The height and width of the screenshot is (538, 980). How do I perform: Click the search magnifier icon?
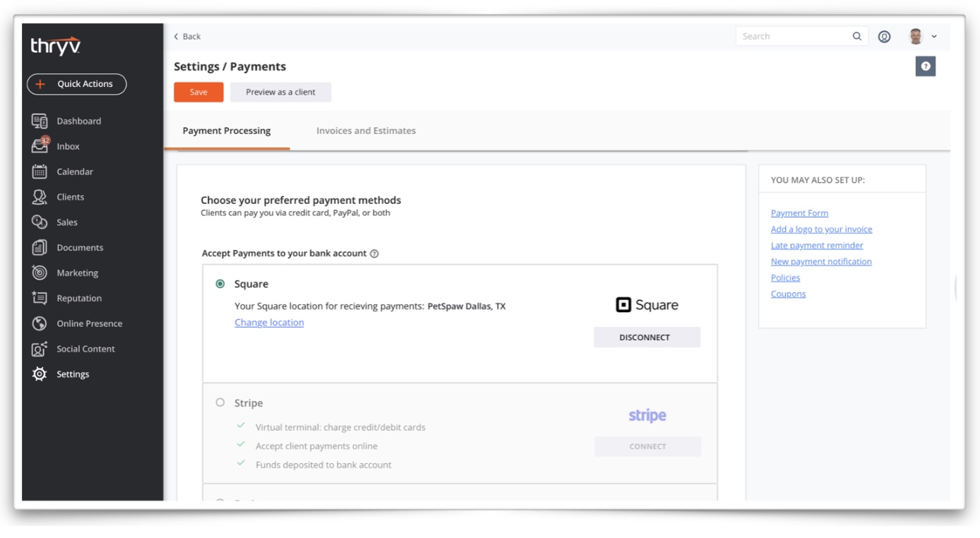pyautogui.click(x=856, y=36)
